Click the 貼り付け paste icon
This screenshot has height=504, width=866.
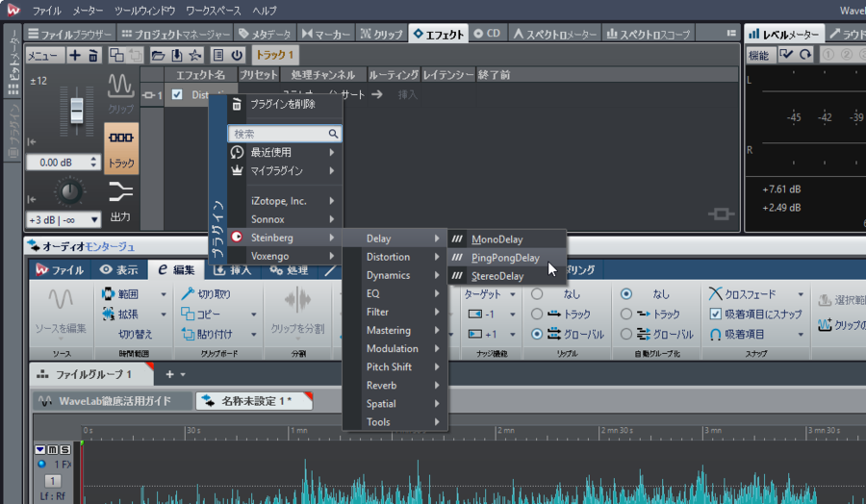point(188,334)
